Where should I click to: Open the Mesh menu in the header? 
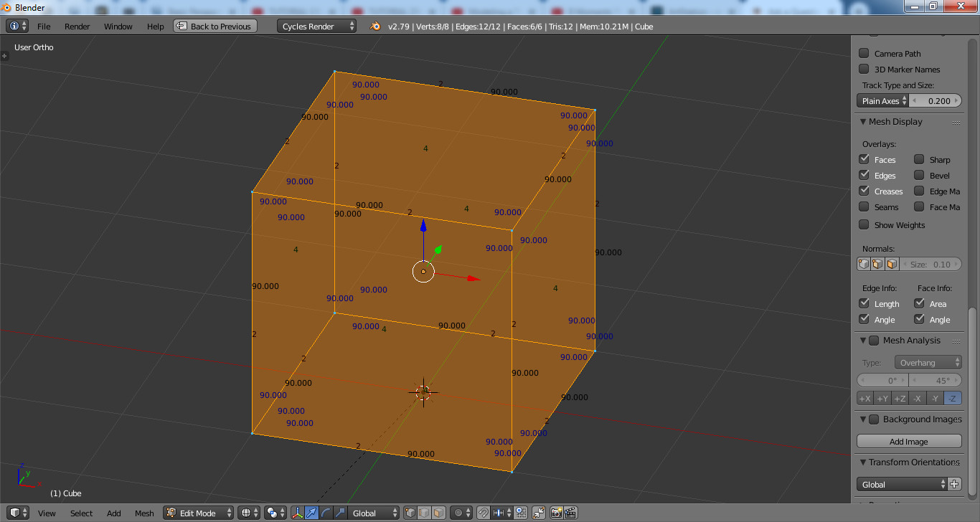click(x=144, y=513)
